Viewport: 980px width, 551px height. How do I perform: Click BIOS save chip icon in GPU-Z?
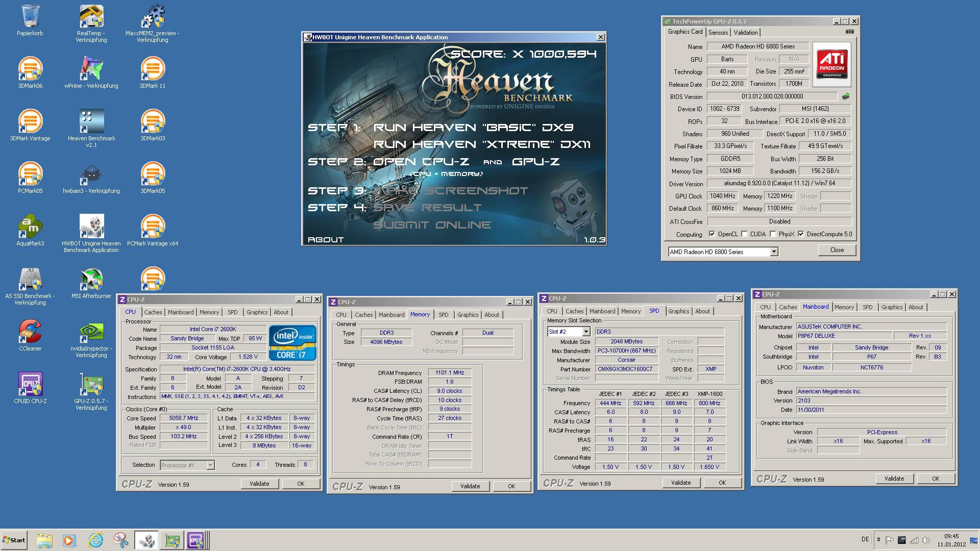click(846, 96)
